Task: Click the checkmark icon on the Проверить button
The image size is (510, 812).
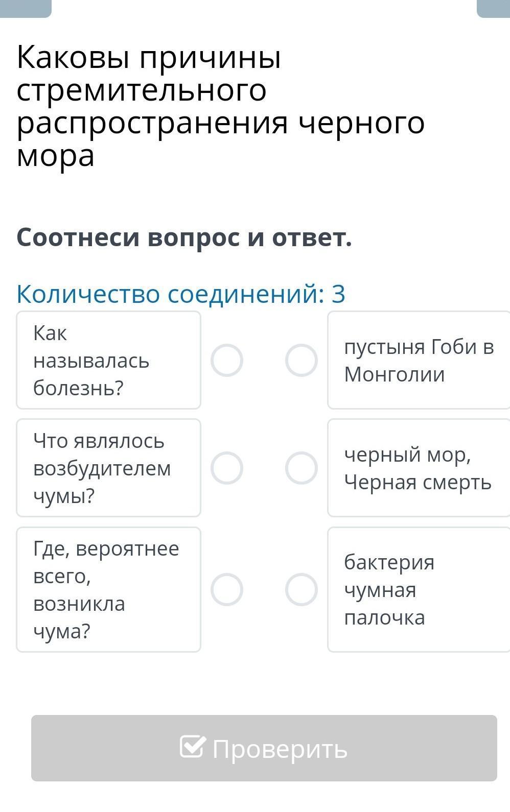Action: pyautogui.click(x=193, y=748)
